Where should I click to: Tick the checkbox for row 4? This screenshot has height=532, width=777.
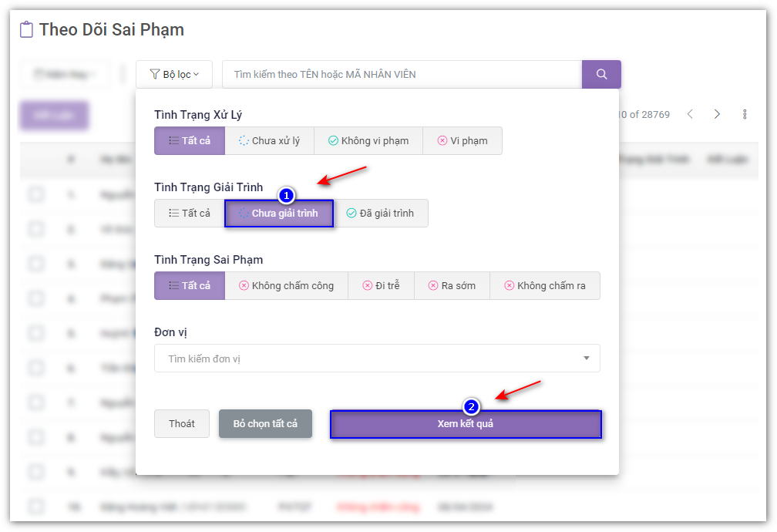click(x=36, y=298)
